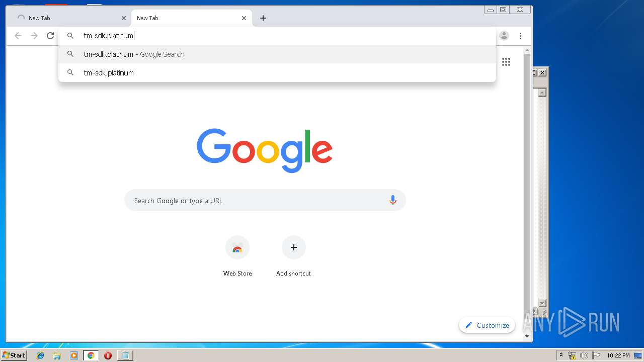Close the background window behind Chrome
This screenshot has width=644, height=362.
coord(542,73)
